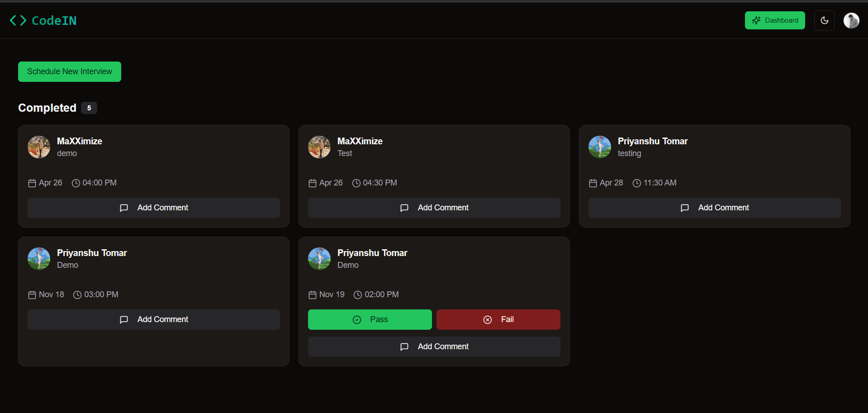The height and width of the screenshot is (413, 868).
Task: Click the Completed count badge
Action: [89, 108]
